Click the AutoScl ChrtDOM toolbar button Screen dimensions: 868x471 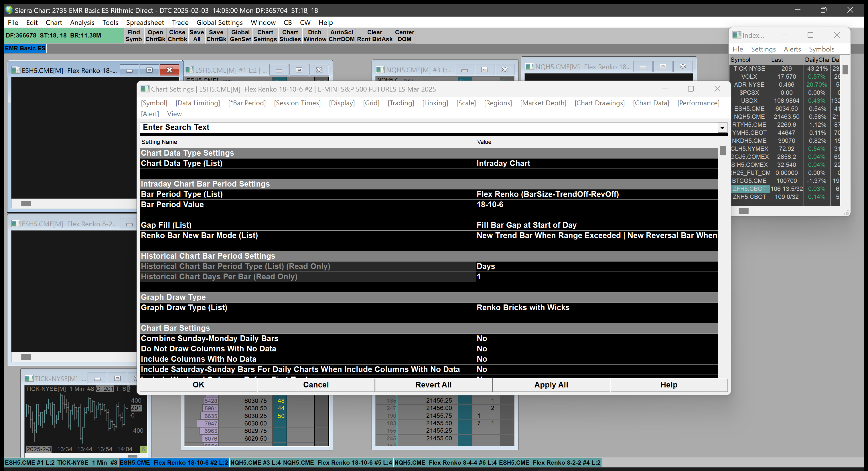pos(341,36)
